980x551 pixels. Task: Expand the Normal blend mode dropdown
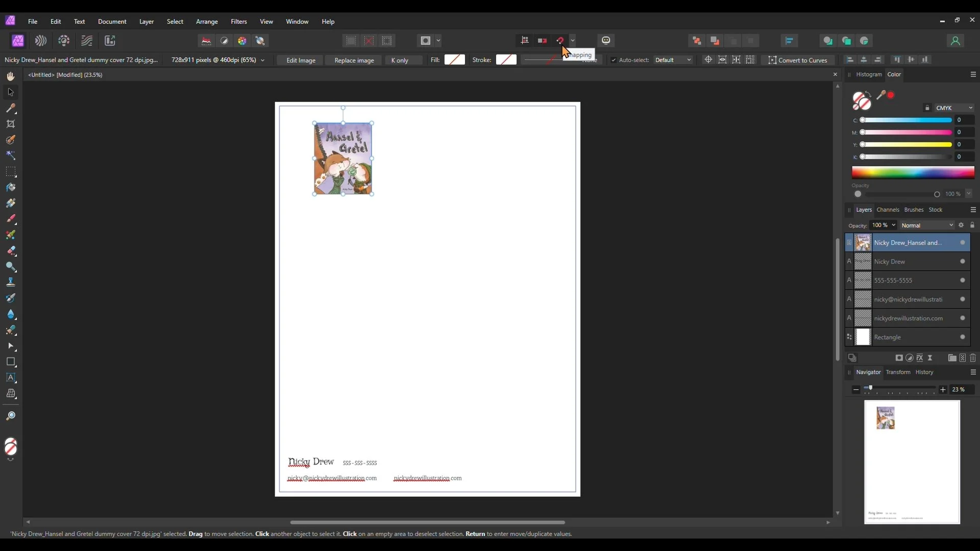927,225
